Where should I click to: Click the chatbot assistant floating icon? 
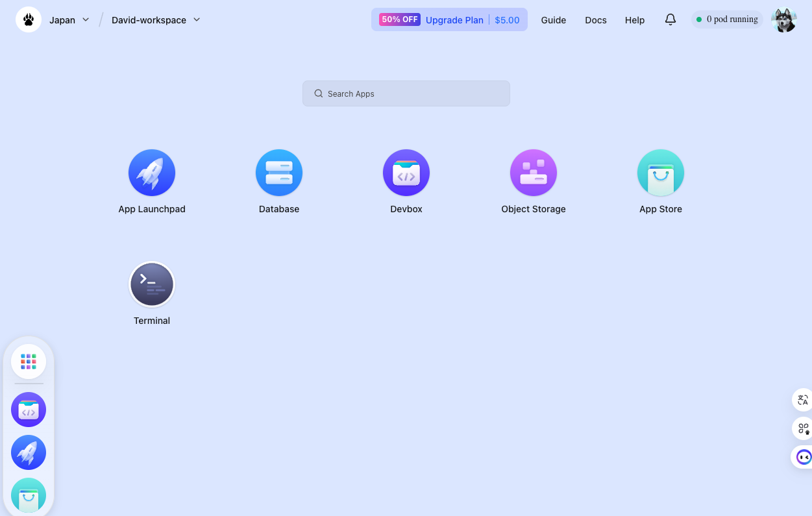pos(804,457)
